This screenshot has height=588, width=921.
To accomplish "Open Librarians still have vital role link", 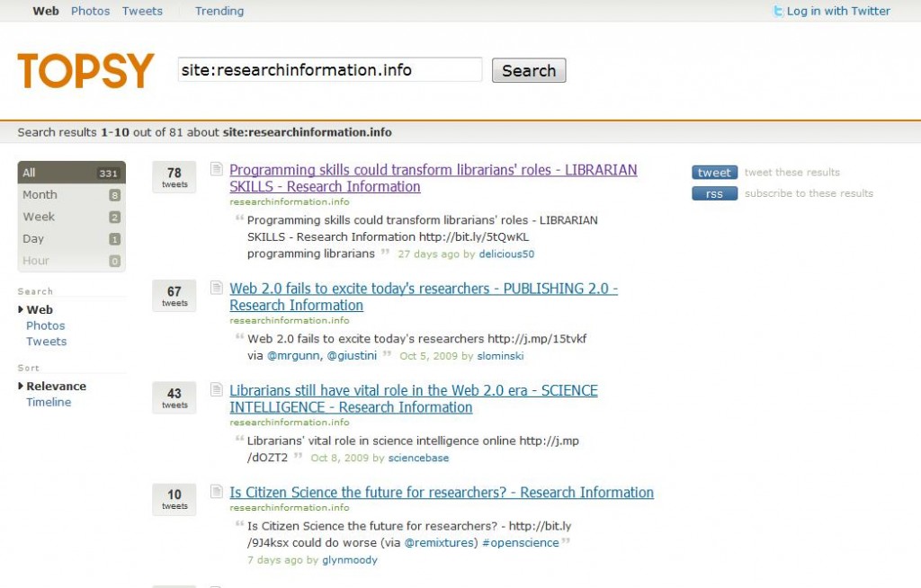I will pos(414,399).
